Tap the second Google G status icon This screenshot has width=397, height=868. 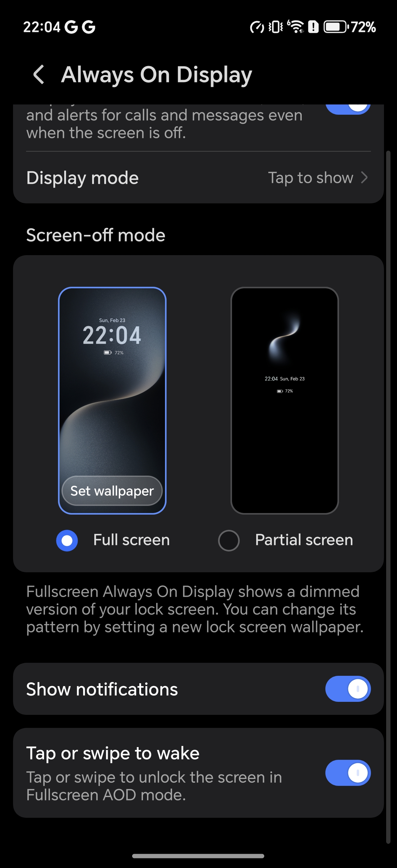tap(89, 27)
